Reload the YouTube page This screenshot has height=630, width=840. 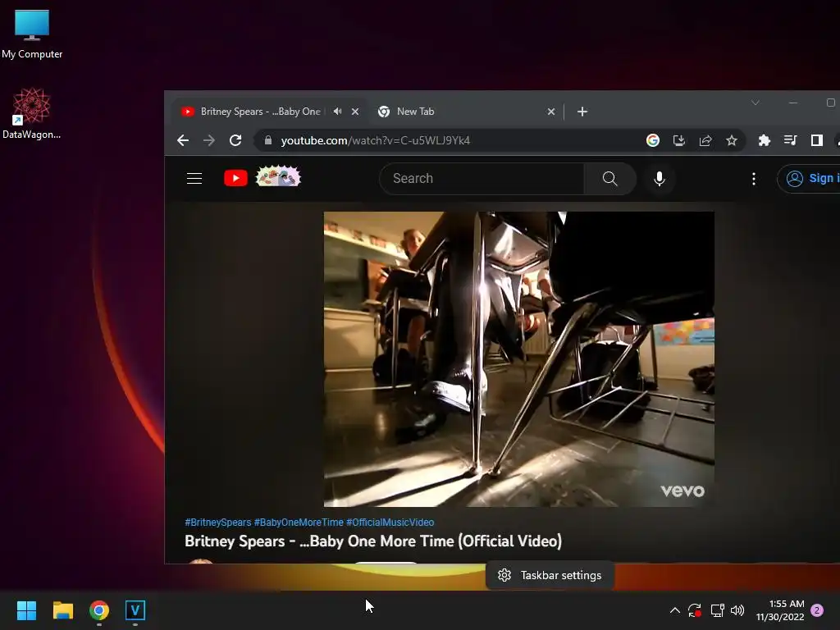click(235, 140)
